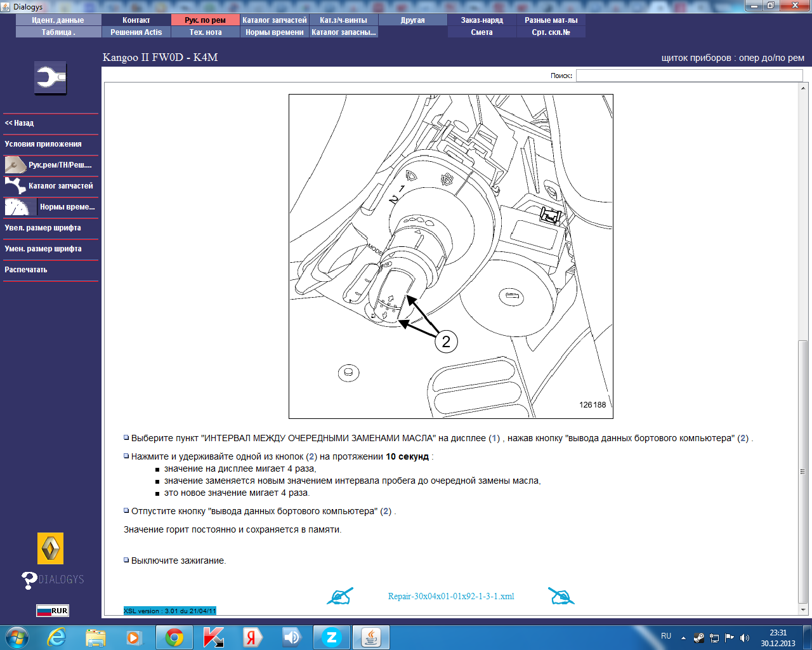The image size is (812, 650).
Task: Click the network tray icon
Action: pos(714,638)
